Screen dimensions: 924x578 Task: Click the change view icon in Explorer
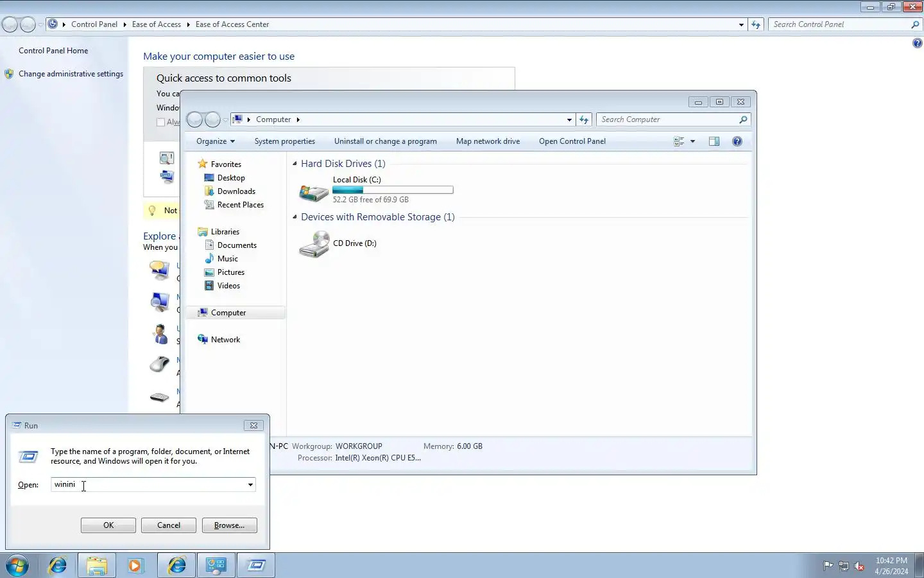pyautogui.click(x=679, y=141)
